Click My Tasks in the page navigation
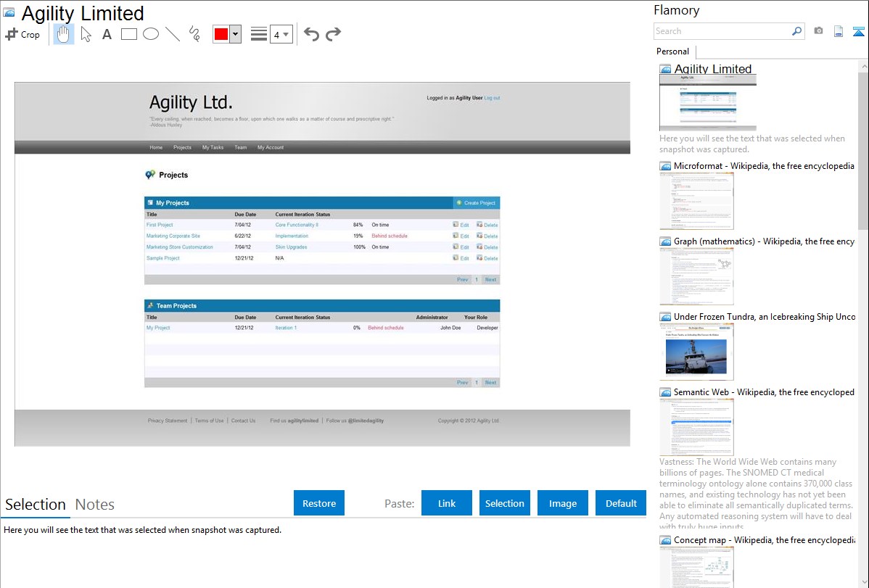This screenshot has width=869, height=588. pyautogui.click(x=213, y=147)
